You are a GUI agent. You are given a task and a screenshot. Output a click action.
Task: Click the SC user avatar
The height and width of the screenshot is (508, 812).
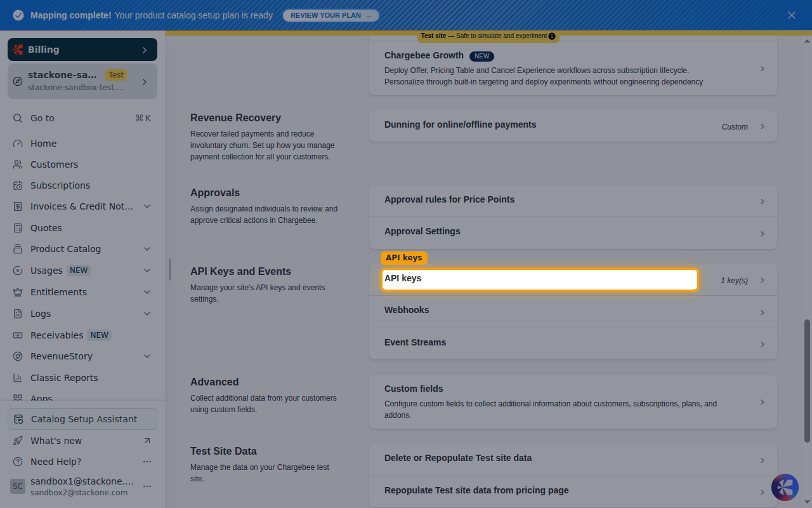(18, 486)
